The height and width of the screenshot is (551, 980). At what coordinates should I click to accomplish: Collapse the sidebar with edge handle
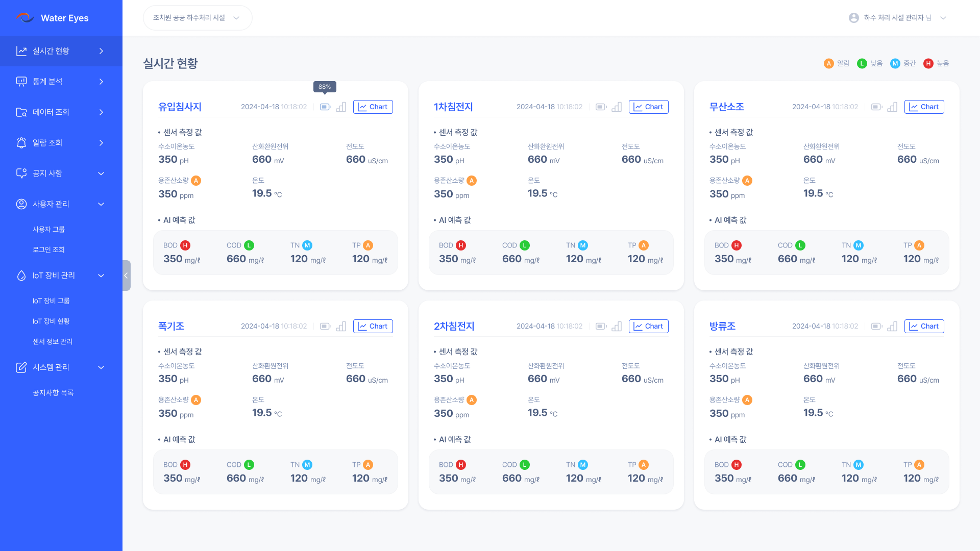pos(126,275)
